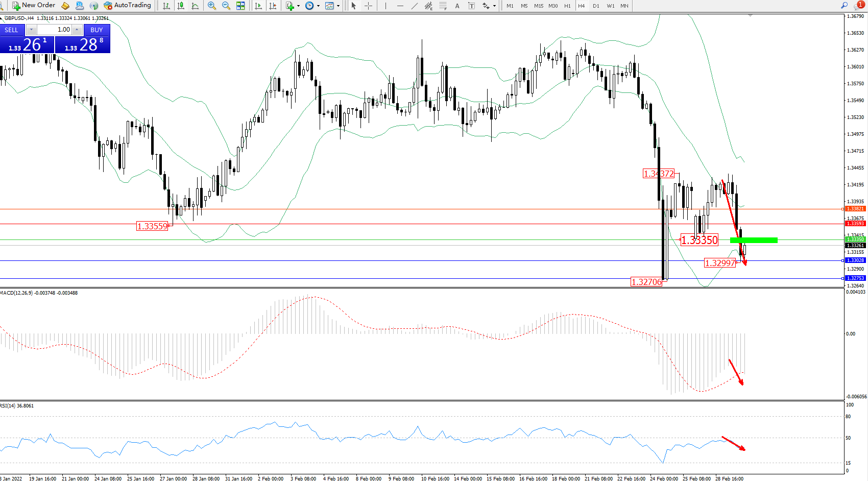Enable the chart shift icon
Image resolution: width=868 pixels, height=481 pixels.
(x=273, y=6)
